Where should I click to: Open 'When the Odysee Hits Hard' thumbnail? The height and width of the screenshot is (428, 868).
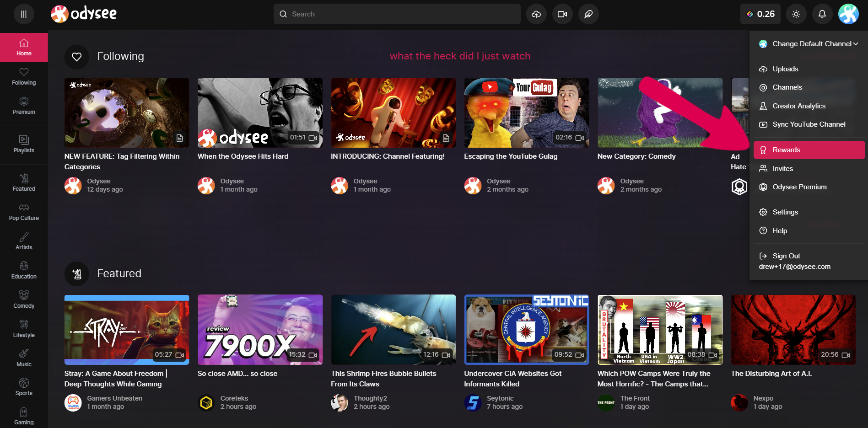260,112
